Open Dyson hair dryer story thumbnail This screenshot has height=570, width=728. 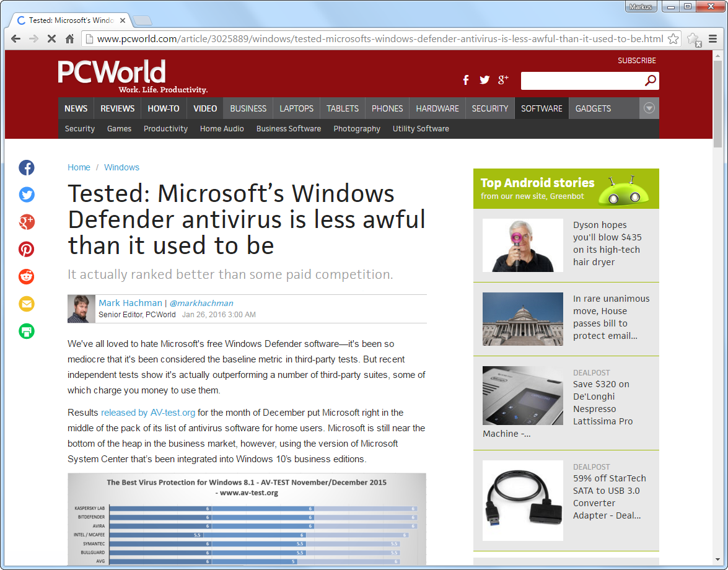coord(522,245)
